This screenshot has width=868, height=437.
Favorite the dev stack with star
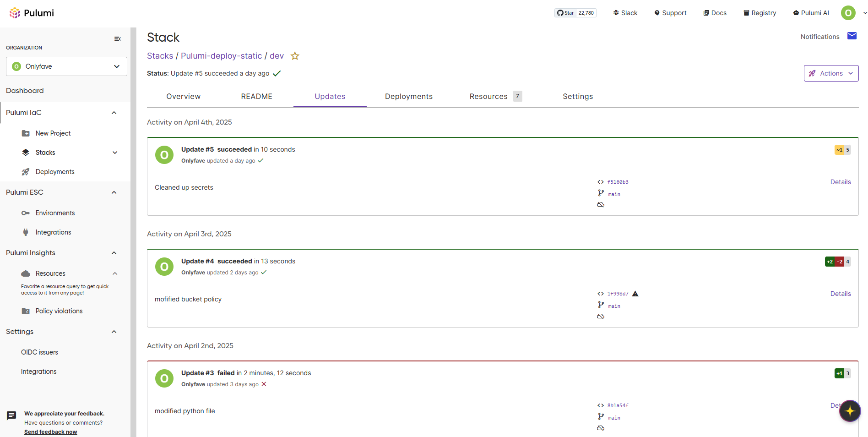[295, 56]
